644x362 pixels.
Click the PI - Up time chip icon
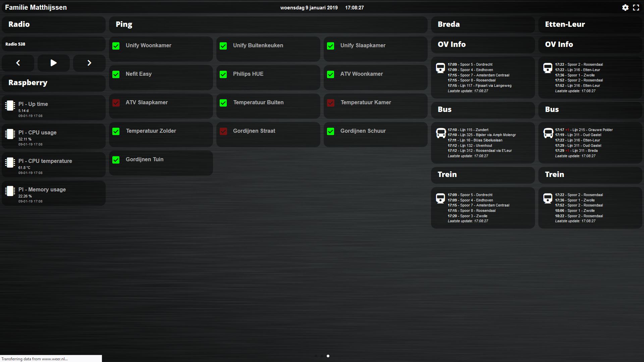10,106
